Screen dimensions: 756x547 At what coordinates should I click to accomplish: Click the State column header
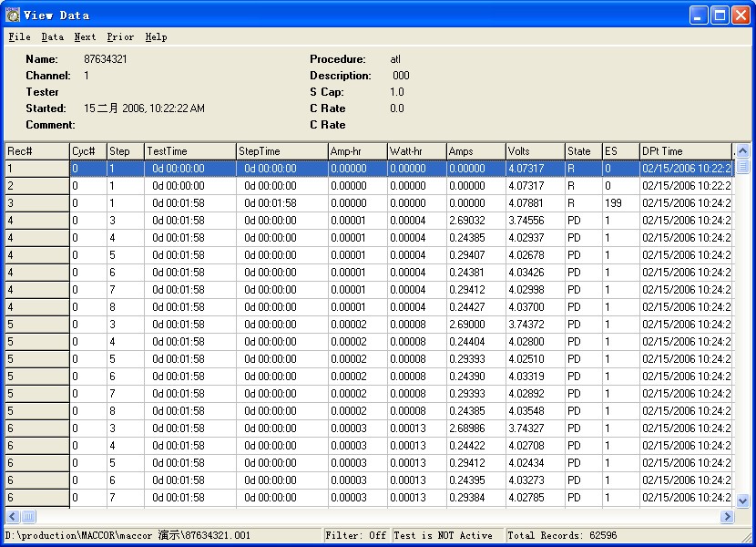(583, 151)
